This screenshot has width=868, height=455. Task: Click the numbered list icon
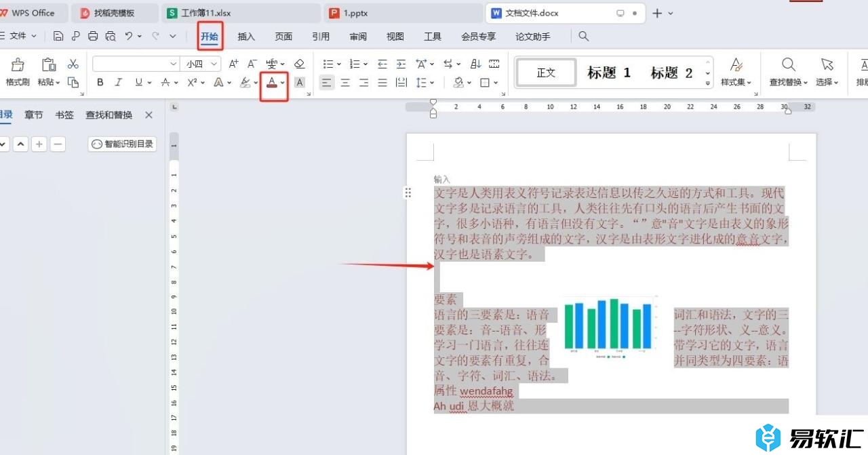pos(355,64)
